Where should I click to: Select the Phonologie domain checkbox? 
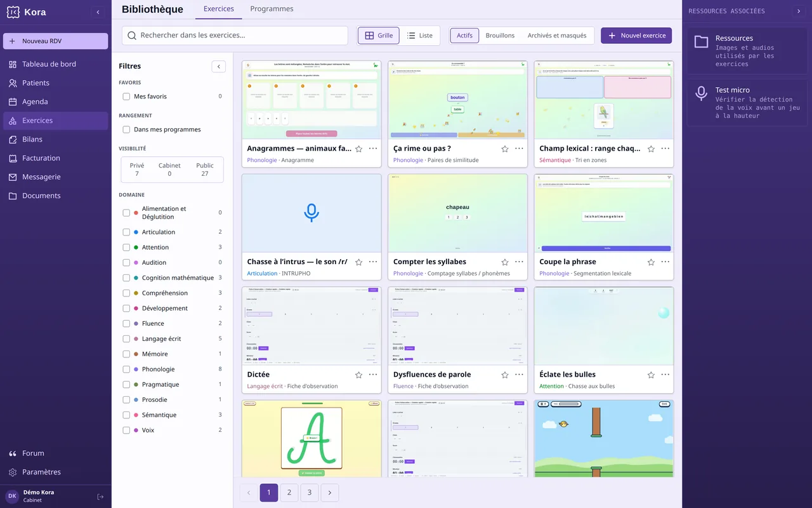tap(126, 370)
